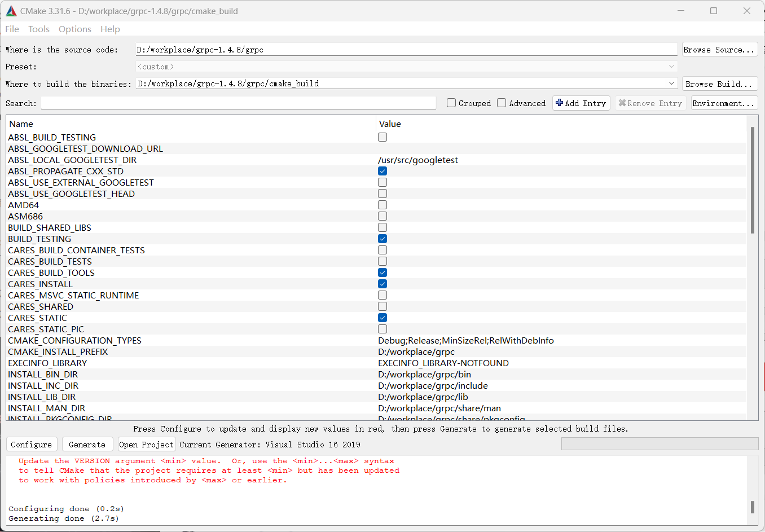The width and height of the screenshot is (765, 532).
Task: Uncheck the BUILD_TESTING option
Action: click(x=383, y=239)
